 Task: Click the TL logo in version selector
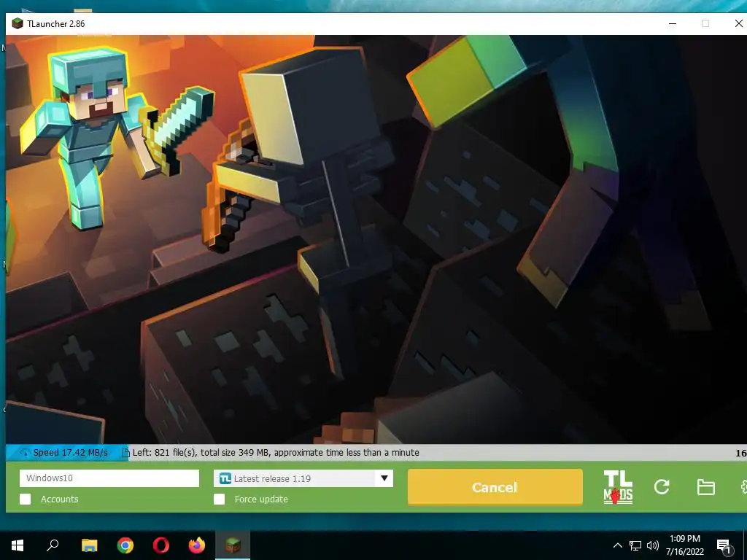click(x=225, y=478)
